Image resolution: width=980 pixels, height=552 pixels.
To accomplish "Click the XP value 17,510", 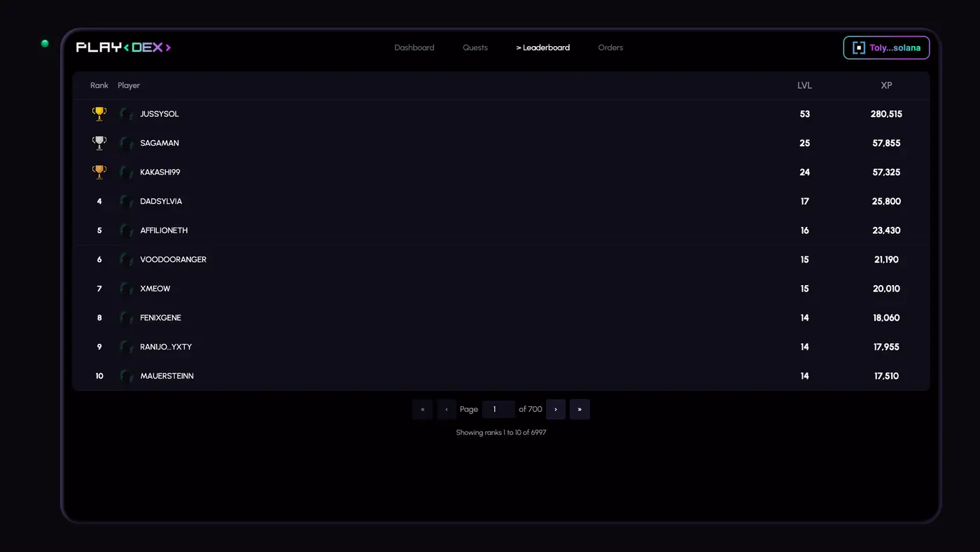I will click(x=886, y=376).
